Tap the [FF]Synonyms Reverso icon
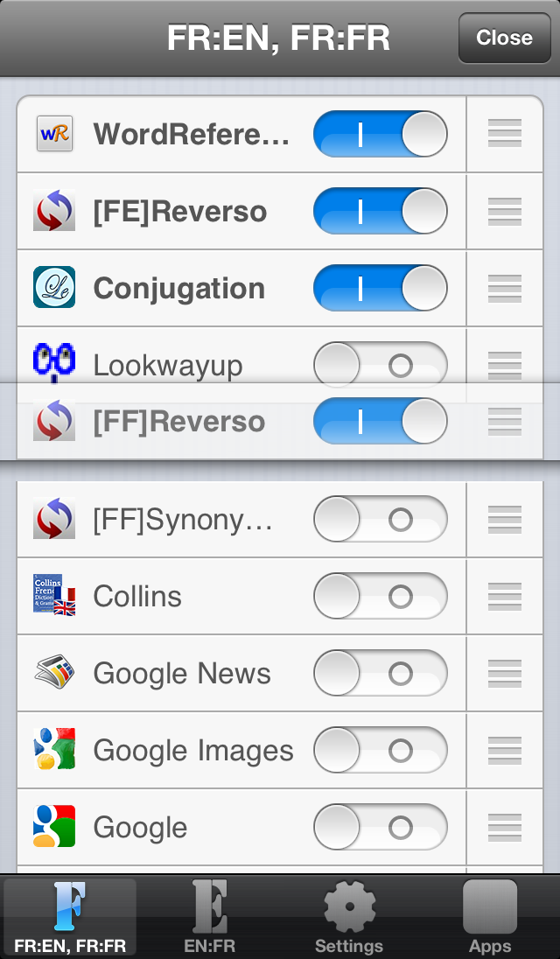Screen dimensions: 560x959 54,519
